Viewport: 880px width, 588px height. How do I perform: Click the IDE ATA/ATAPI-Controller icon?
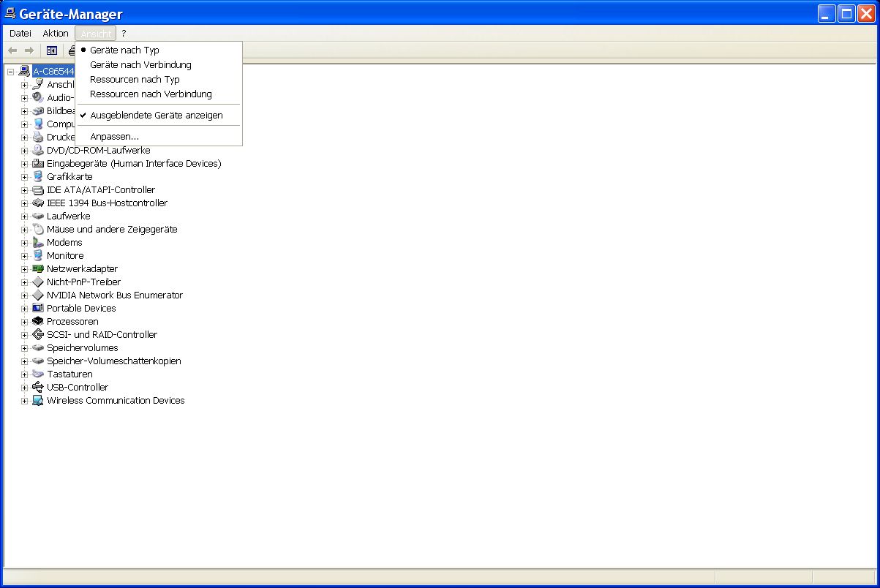coord(38,189)
